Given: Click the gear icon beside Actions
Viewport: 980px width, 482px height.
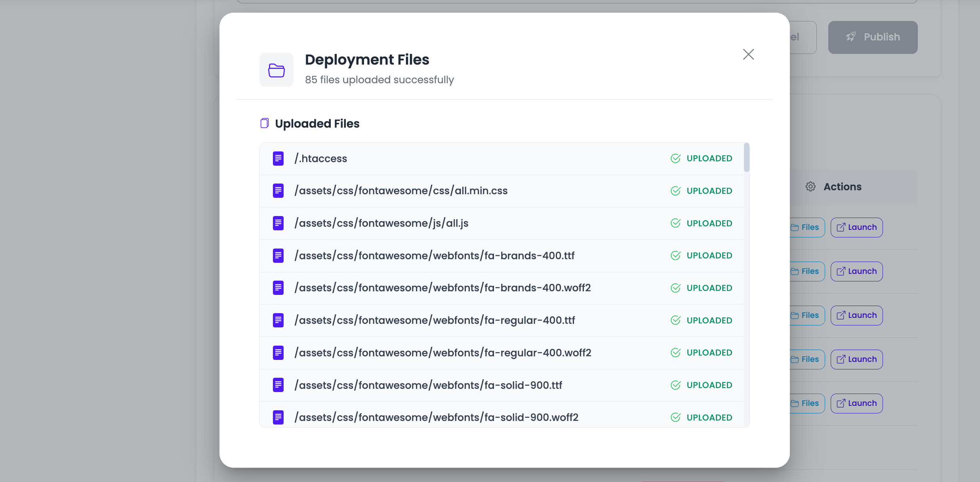Looking at the screenshot, I should (810, 187).
